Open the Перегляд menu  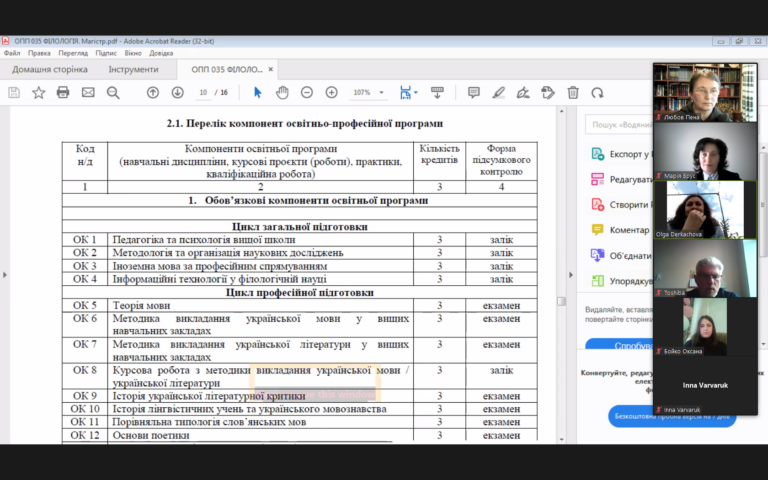[73, 53]
